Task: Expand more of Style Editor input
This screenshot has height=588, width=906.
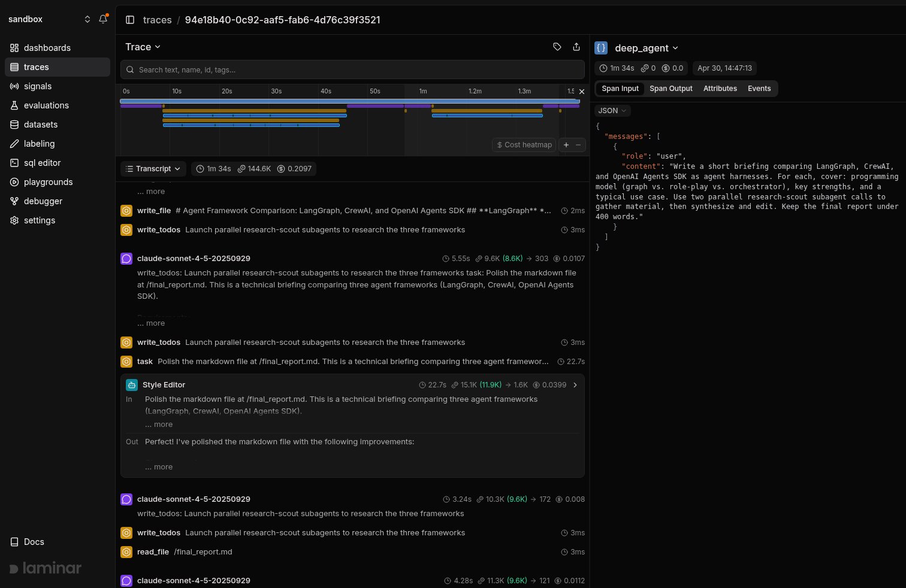Action: [x=159, y=425]
